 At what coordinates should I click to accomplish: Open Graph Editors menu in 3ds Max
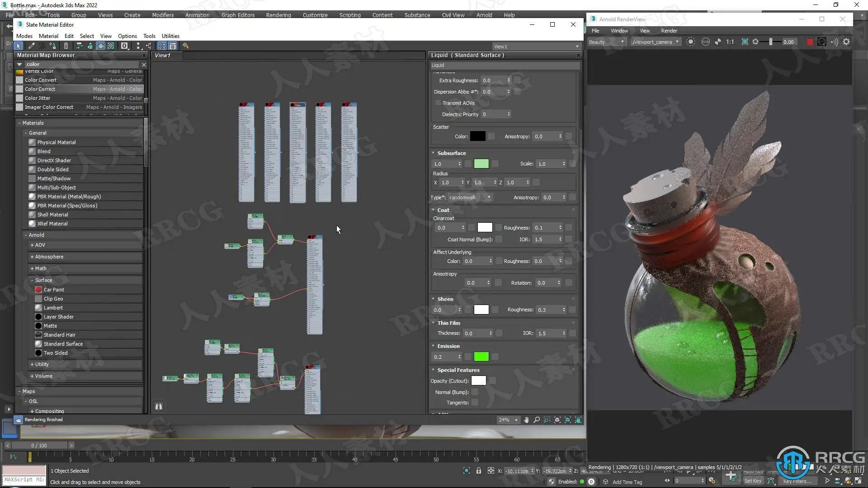(238, 15)
